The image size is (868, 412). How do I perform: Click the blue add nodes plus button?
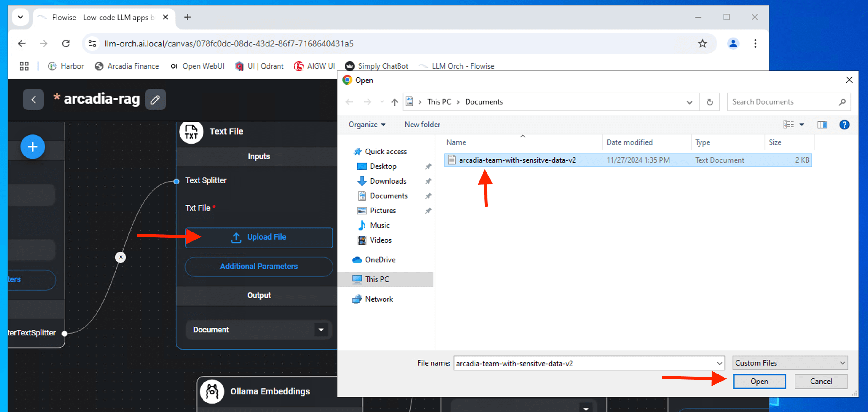pyautogui.click(x=32, y=147)
